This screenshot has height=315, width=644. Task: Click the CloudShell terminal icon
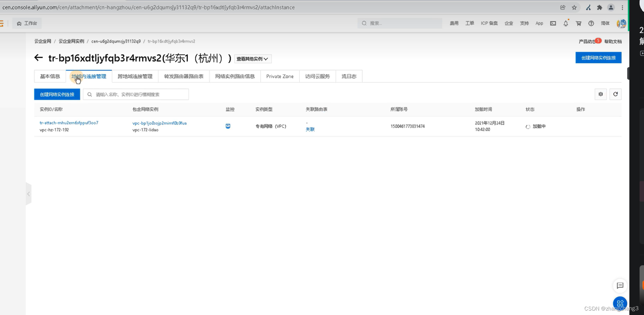pyautogui.click(x=553, y=23)
